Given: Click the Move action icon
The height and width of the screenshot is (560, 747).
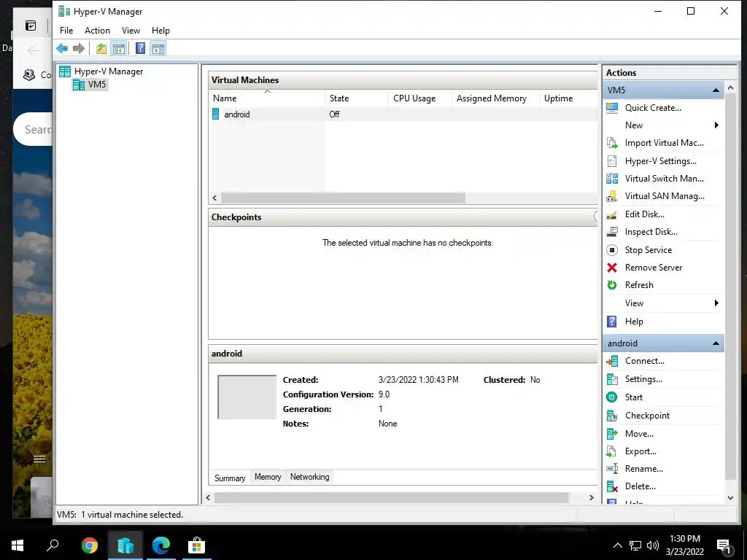Looking at the screenshot, I should coord(612,434).
